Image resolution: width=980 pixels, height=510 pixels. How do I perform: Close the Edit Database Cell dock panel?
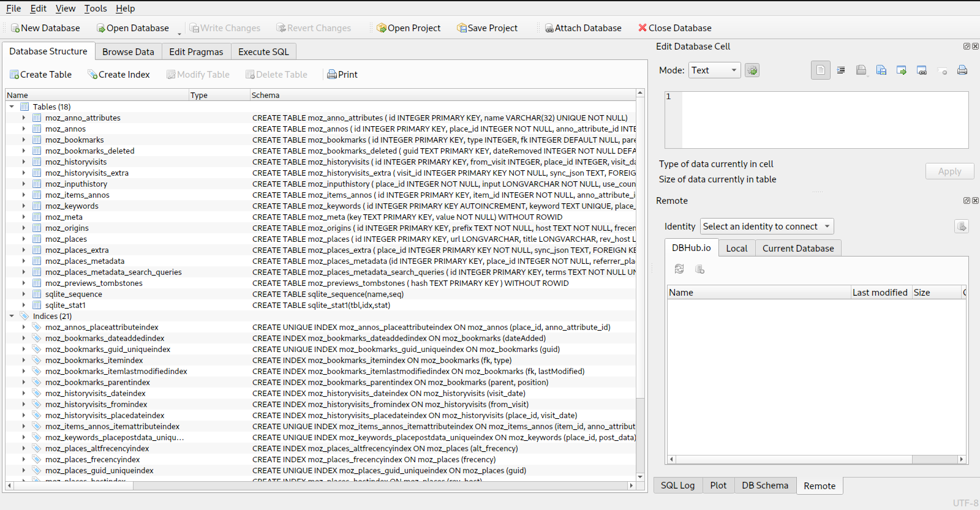click(975, 47)
